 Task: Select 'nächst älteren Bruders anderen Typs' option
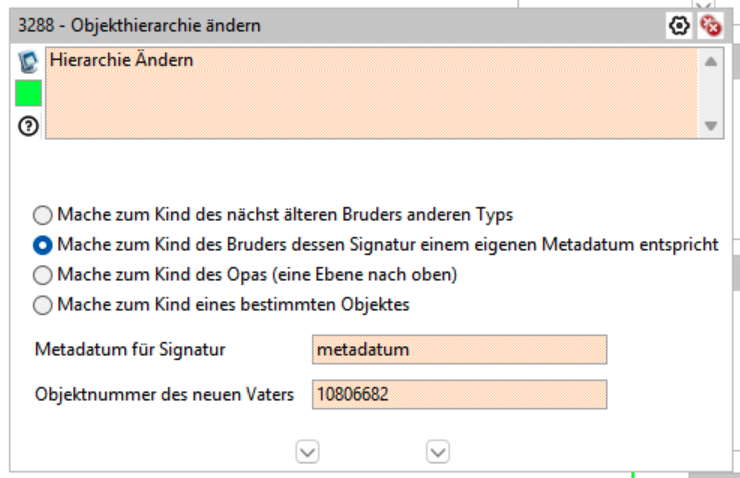coord(43,214)
